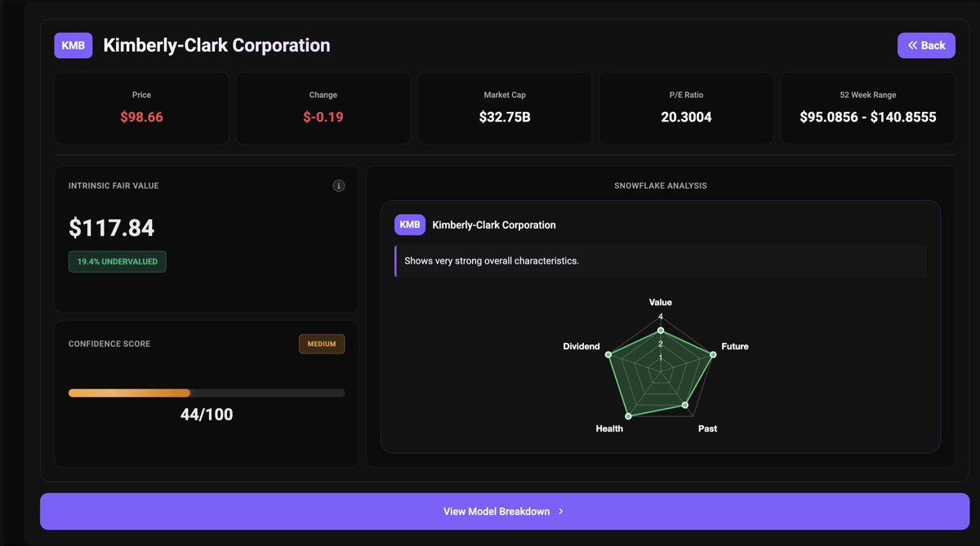
Task: Click the chevron arrow beside View Model Breakdown
Action: coord(561,512)
